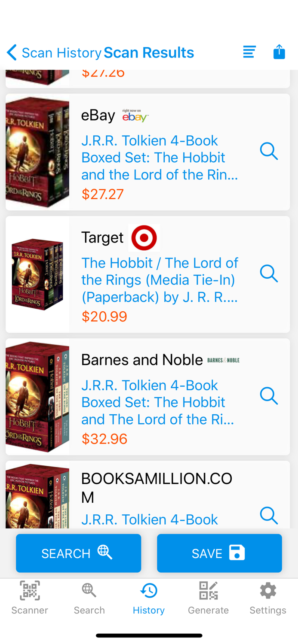Tap the eBay product thumbnail image

click(37, 152)
